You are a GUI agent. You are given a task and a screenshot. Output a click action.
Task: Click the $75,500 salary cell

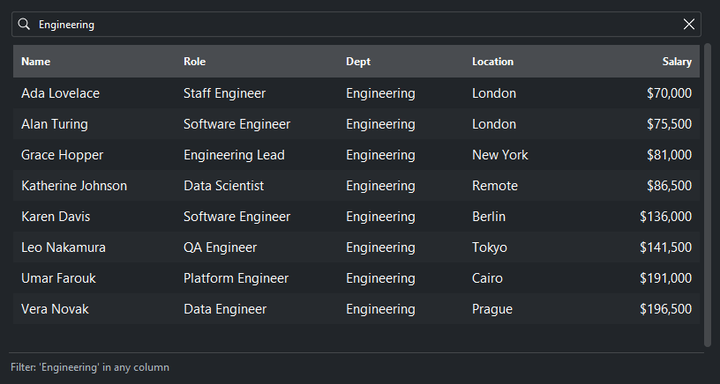coord(669,124)
